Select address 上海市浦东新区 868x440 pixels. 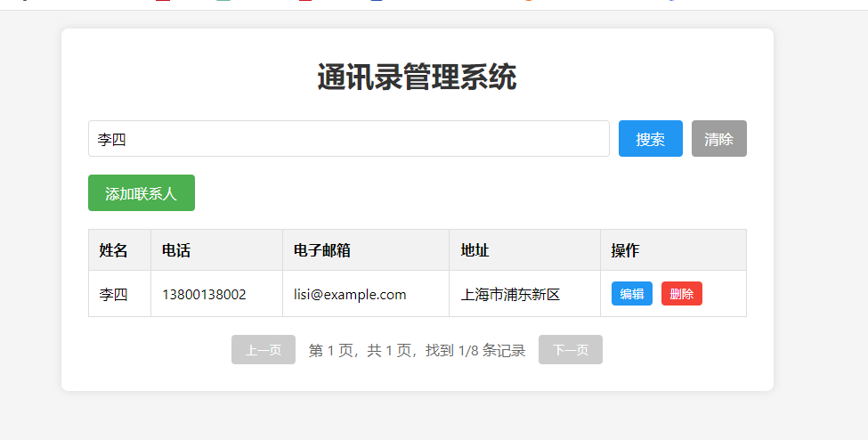pyautogui.click(x=510, y=294)
